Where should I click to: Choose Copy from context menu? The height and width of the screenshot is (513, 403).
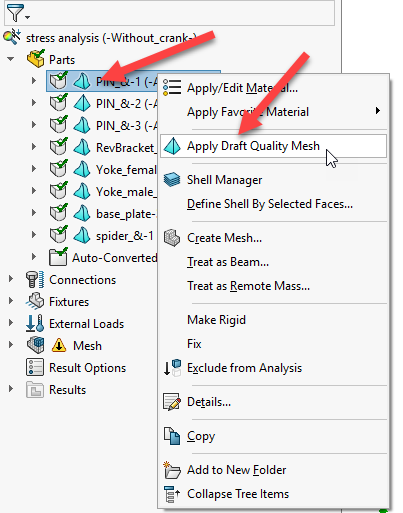[x=273, y=436]
